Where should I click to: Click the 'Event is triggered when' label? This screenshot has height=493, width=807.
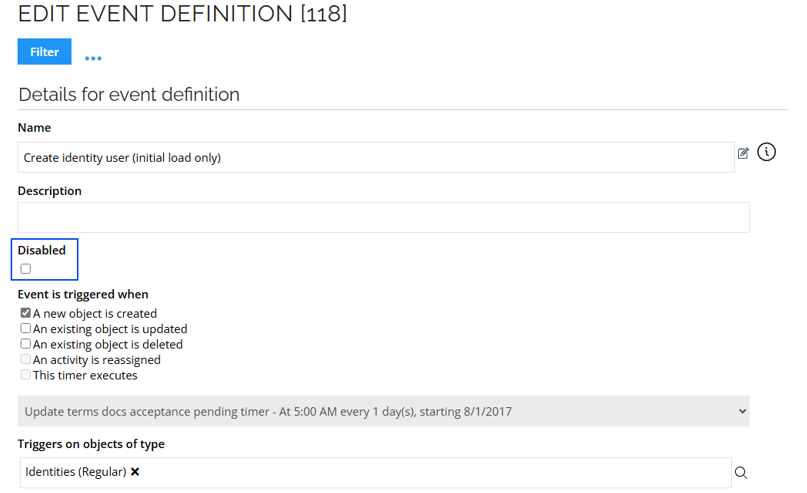coord(83,294)
